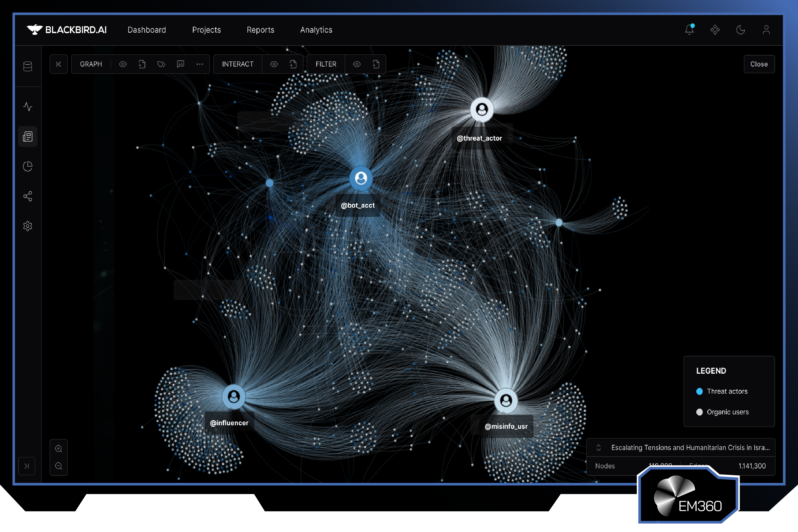Image resolution: width=798 pixels, height=532 pixels.
Task: Expand the Escalating Tensions narrative selector
Action: (598, 447)
